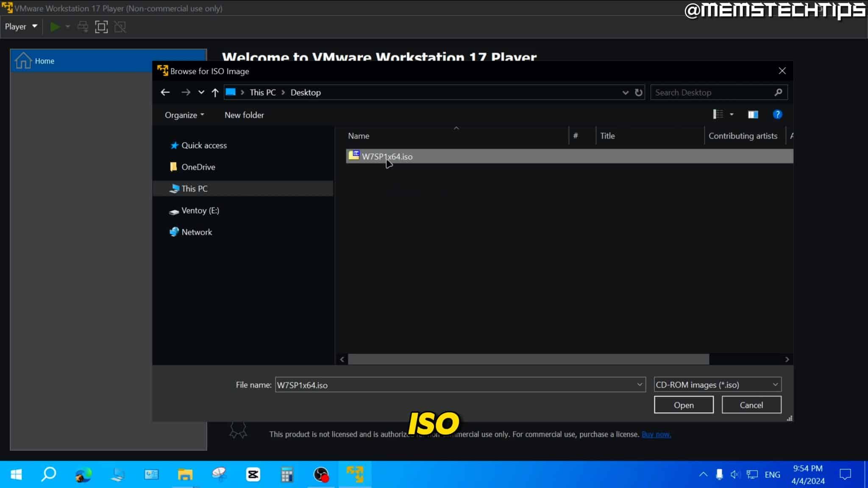Expand File name history dropdown
868x488 pixels.
[640, 385]
